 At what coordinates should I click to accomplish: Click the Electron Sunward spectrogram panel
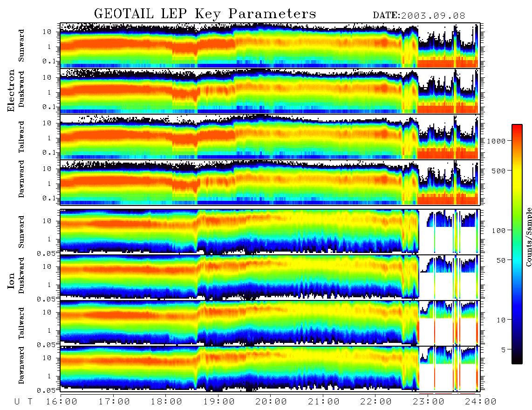click(x=270, y=46)
